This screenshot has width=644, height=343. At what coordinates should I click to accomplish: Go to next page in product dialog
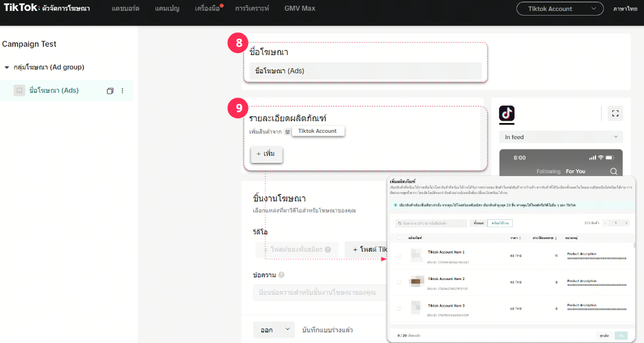pyautogui.click(x=626, y=223)
